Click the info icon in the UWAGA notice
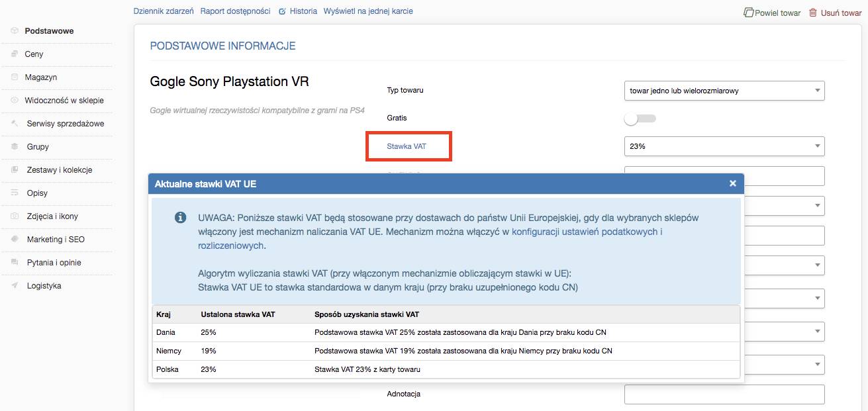 [x=180, y=218]
